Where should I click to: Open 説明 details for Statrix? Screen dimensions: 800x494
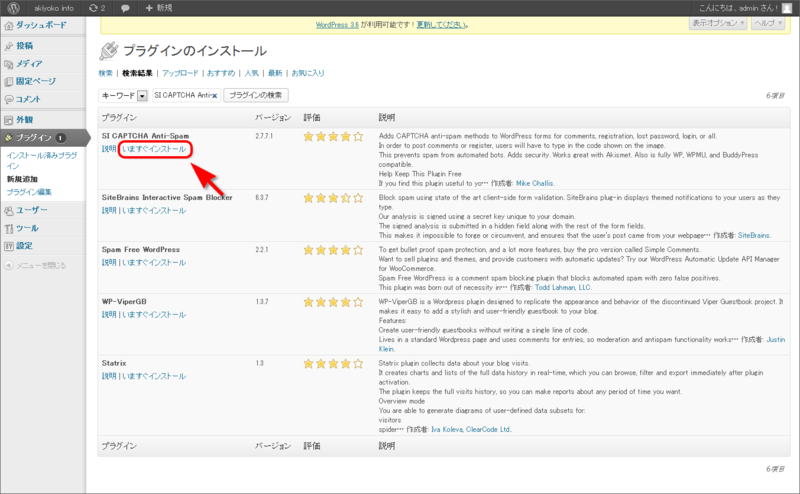coord(109,376)
